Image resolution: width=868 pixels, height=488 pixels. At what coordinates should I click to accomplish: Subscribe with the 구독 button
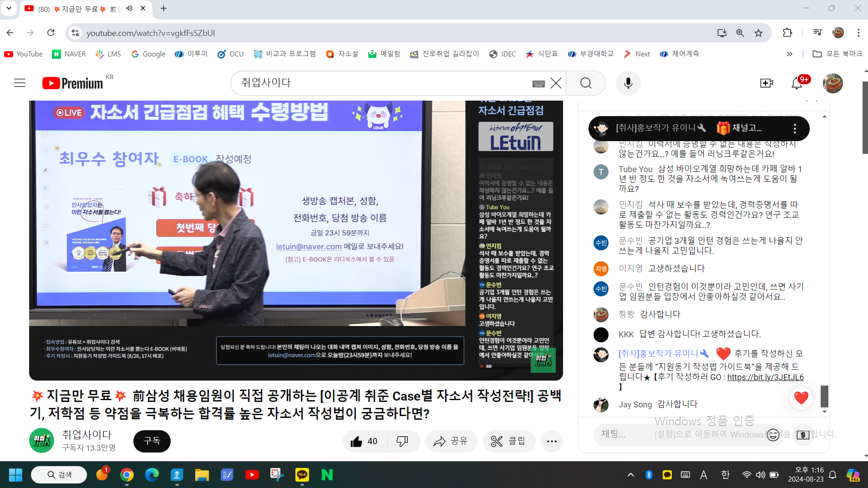tap(152, 441)
